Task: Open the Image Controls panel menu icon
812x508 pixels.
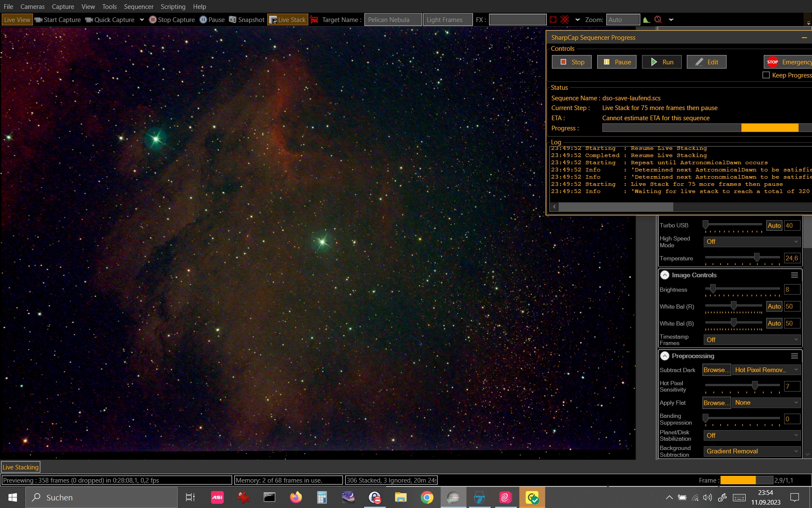Action: [x=795, y=275]
